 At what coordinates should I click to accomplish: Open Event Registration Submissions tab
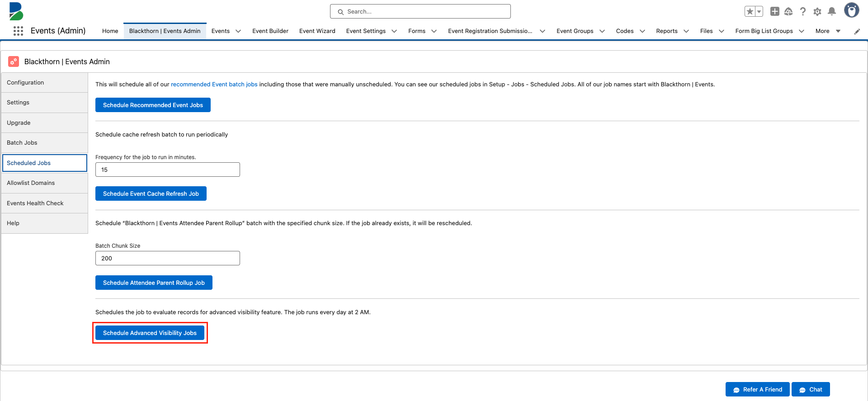pyautogui.click(x=490, y=31)
